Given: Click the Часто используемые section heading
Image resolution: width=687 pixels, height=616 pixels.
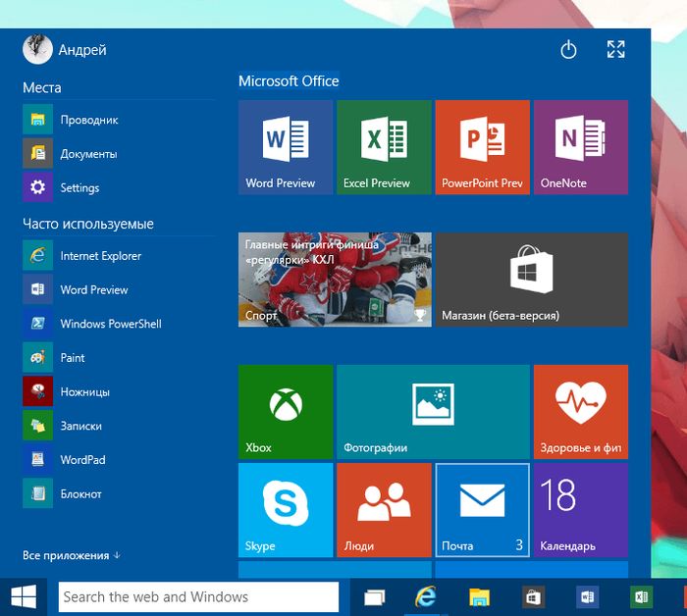Looking at the screenshot, I should pyautogui.click(x=88, y=224).
